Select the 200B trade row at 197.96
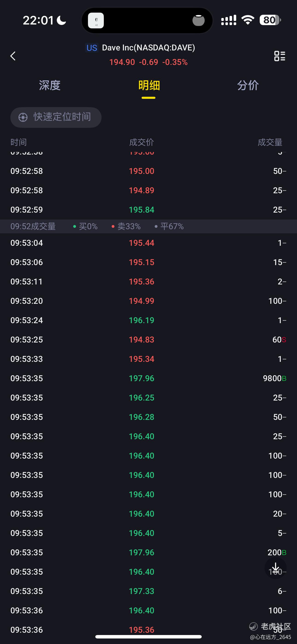The image size is (297, 644). click(148, 552)
